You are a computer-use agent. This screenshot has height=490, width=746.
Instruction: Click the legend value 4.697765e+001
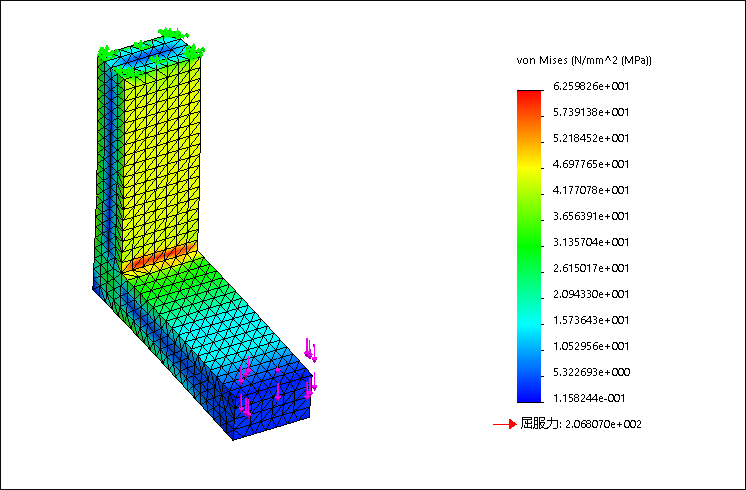pyautogui.click(x=591, y=164)
